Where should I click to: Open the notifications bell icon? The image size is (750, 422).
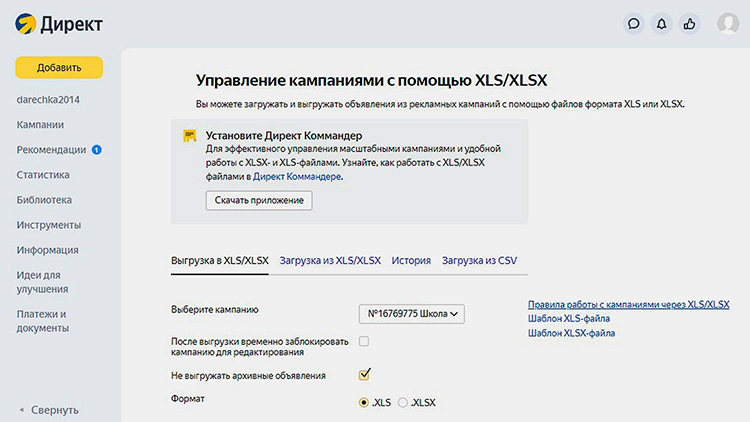660,23
